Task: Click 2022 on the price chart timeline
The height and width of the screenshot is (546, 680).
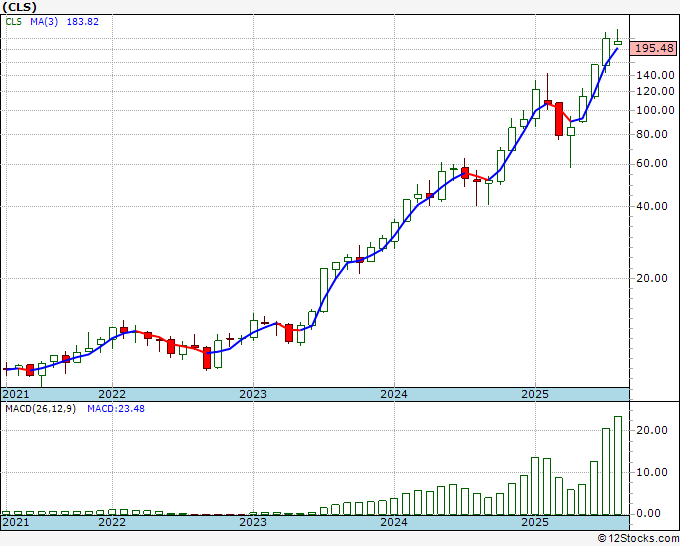Action: click(x=112, y=394)
